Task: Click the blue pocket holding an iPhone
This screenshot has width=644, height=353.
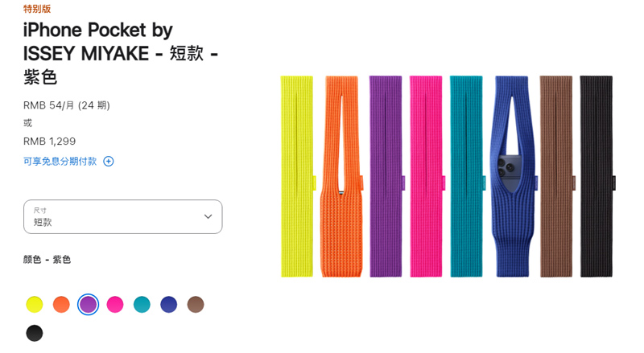Action: 512,176
